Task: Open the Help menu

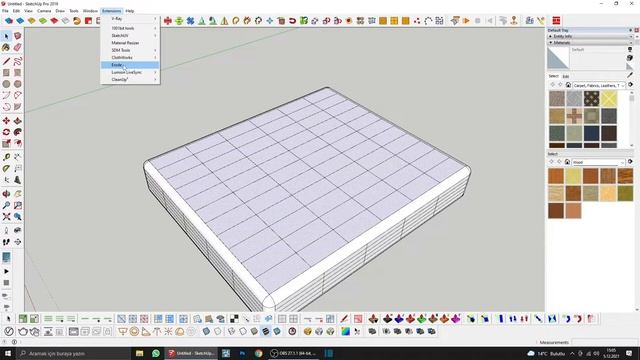Action: click(x=130, y=11)
